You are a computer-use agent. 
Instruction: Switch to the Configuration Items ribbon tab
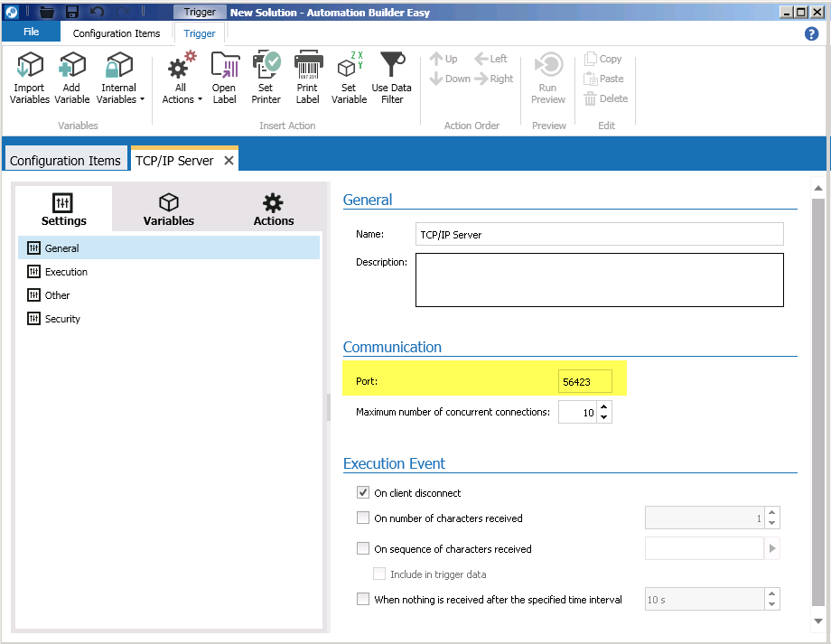pyautogui.click(x=117, y=33)
